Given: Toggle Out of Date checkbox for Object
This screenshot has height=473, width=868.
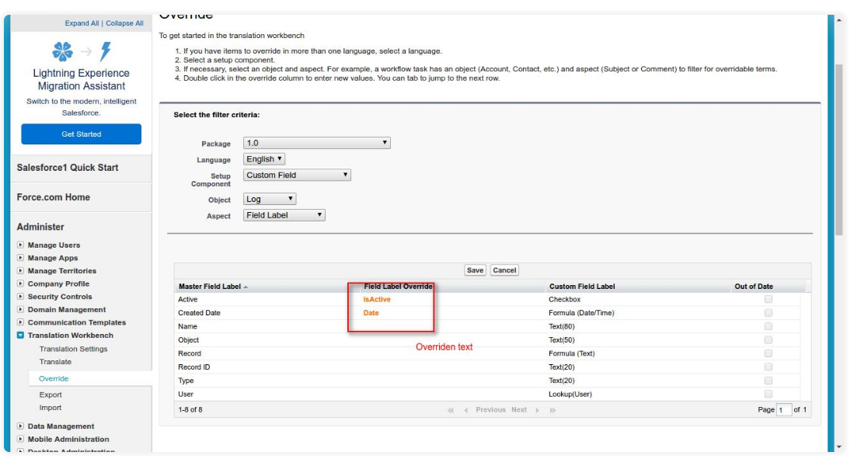Looking at the screenshot, I should (769, 339).
